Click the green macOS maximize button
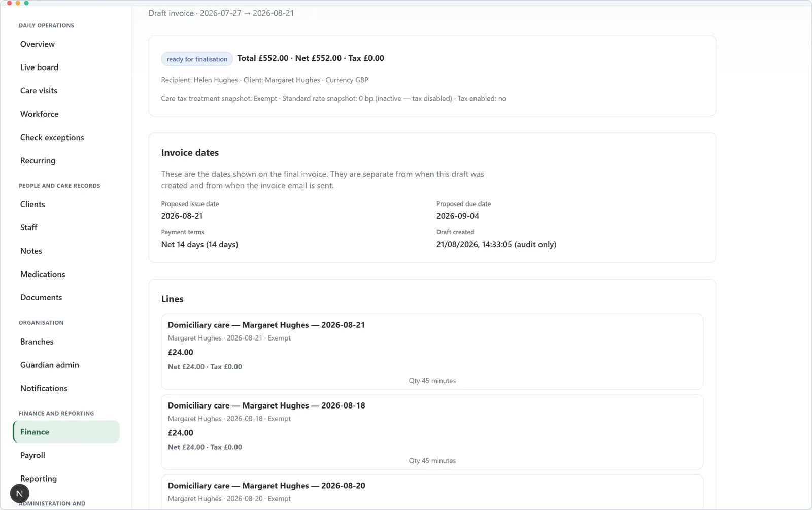Image resolution: width=812 pixels, height=510 pixels. (x=26, y=3)
